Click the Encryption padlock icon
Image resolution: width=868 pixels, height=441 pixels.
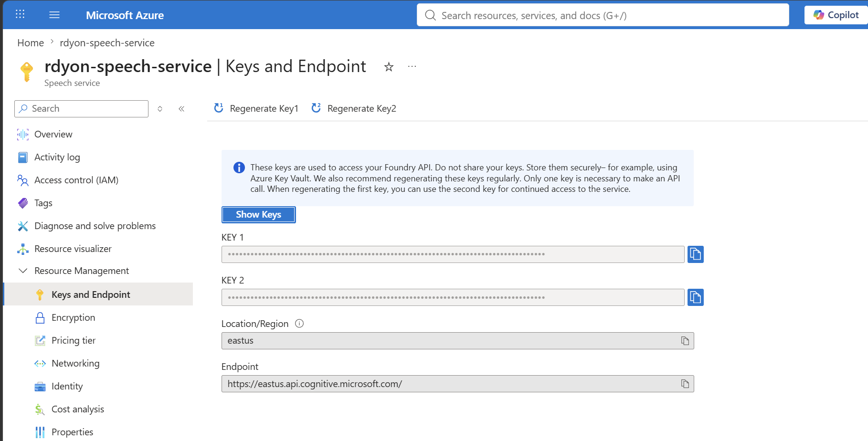[40, 318]
